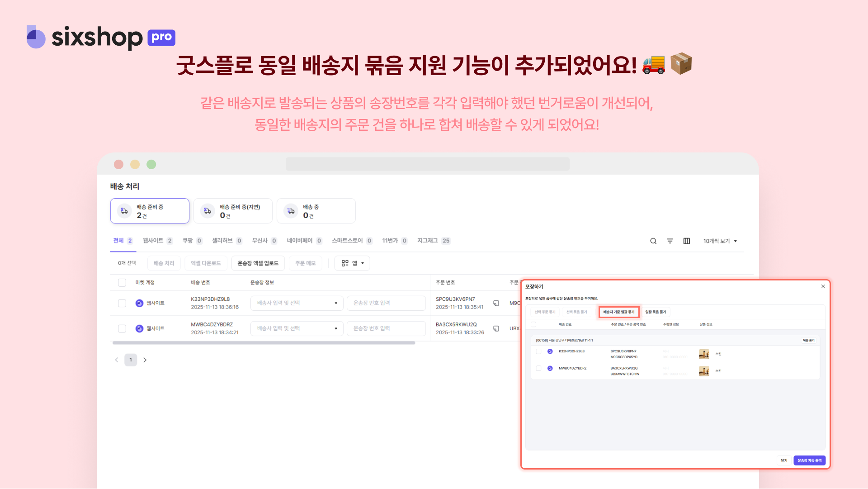Open the 앱 apps dropdown
The height and width of the screenshot is (489, 868).
click(352, 263)
